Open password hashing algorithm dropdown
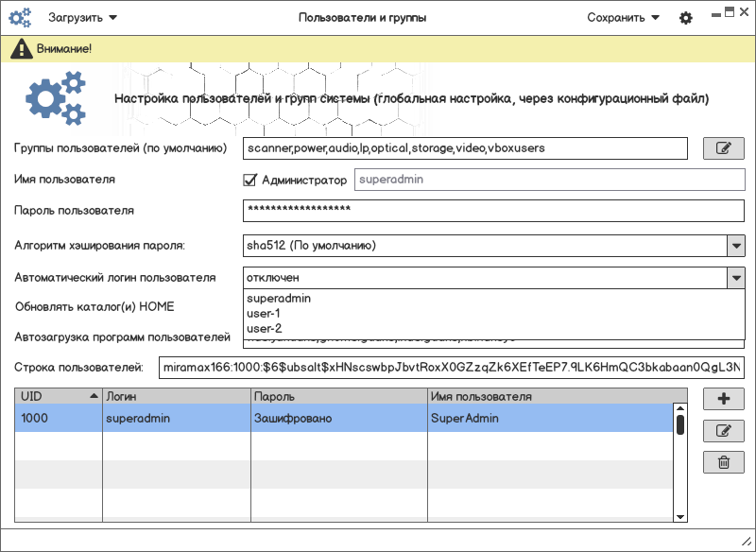756x552 pixels. [x=735, y=246]
